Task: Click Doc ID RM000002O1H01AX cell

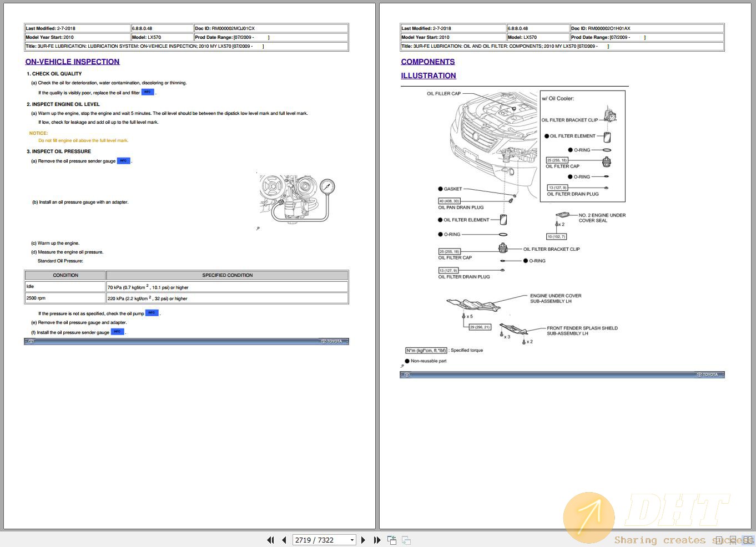Action: (x=647, y=28)
